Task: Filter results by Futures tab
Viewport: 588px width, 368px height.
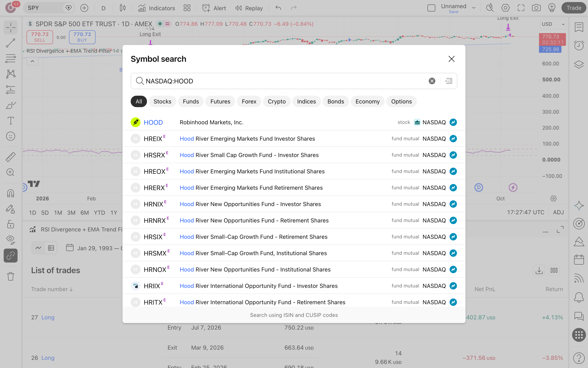Action: [220, 101]
